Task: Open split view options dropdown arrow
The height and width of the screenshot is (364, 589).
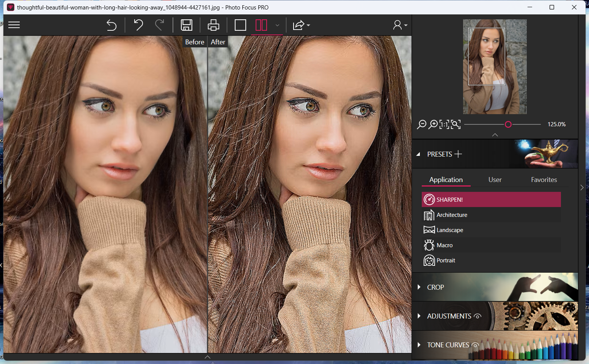Action: tap(277, 25)
